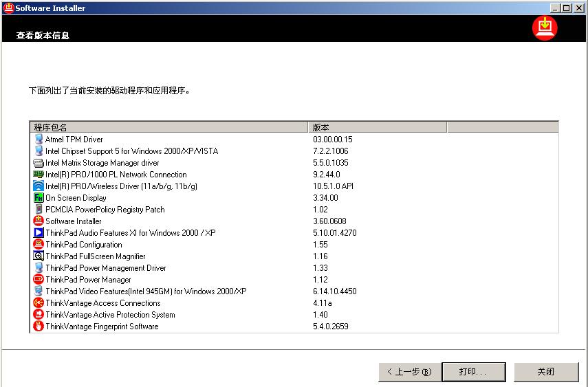Select the ThinkVantage Active Protection System icon

[x=39, y=314]
